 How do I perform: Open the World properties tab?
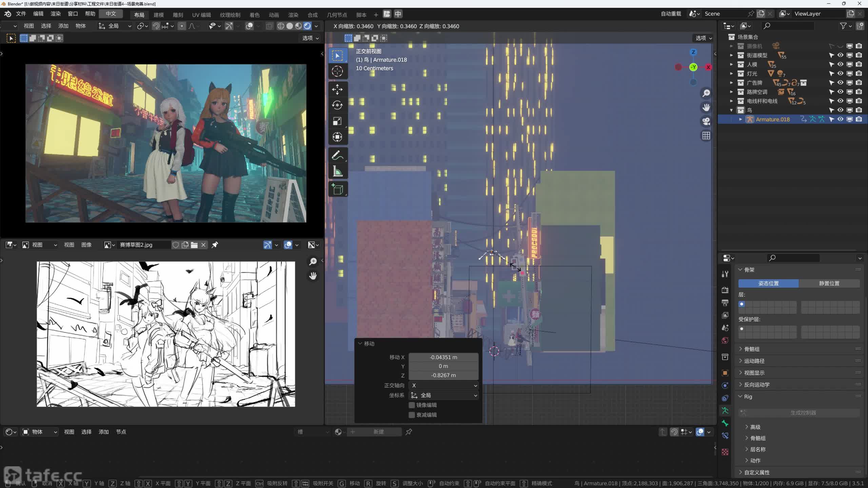[x=725, y=340]
